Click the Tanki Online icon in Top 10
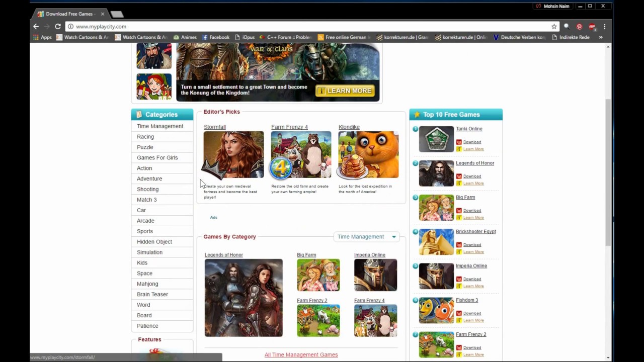Image resolution: width=644 pixels, height=362 pixels. tap(436, 139)
